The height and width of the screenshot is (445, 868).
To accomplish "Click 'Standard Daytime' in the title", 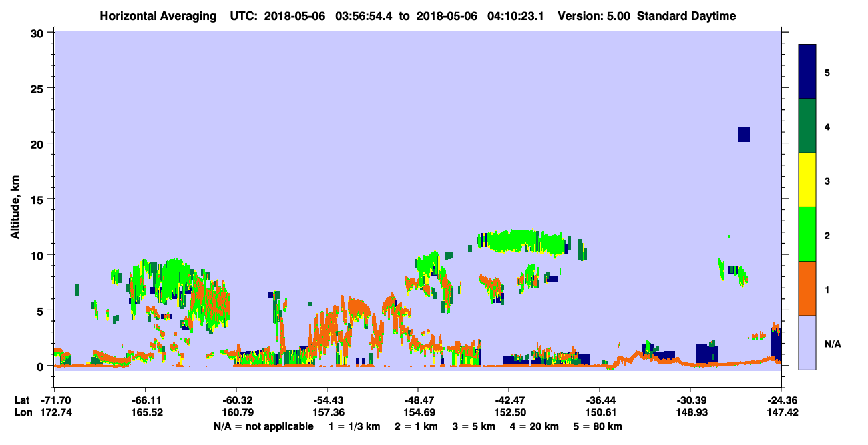I will 686,16.
